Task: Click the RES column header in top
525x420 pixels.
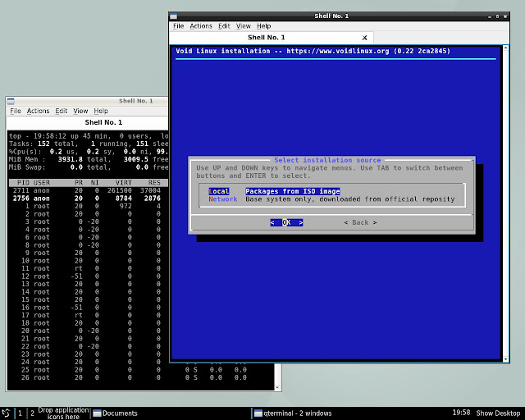Action: pos(154,183)
